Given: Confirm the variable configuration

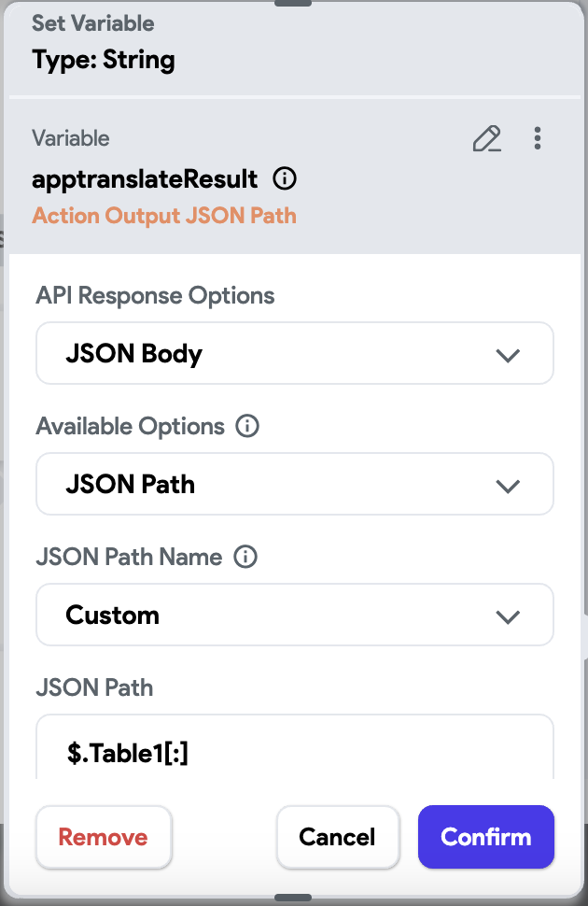Looking at the screenshot, I should pyautogui.click(x=485, y=837).
